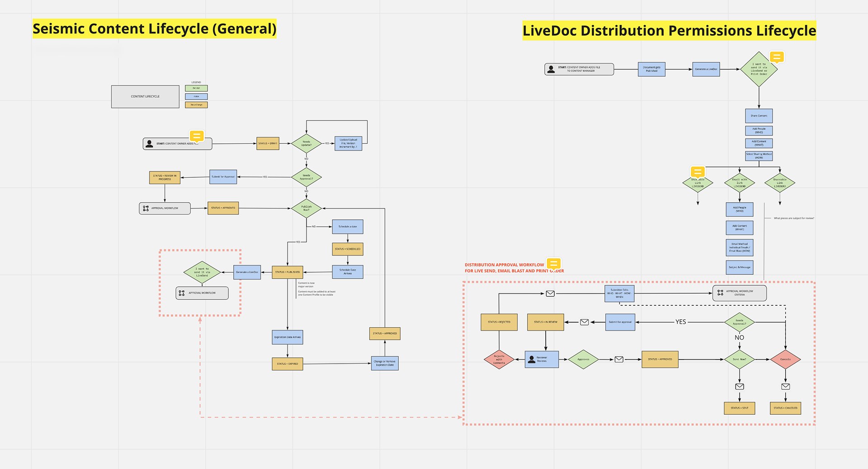The width and height of the screenshot is (868, 469).
Task: Click person icon in Content Manager START node
Action: (551, 69)
